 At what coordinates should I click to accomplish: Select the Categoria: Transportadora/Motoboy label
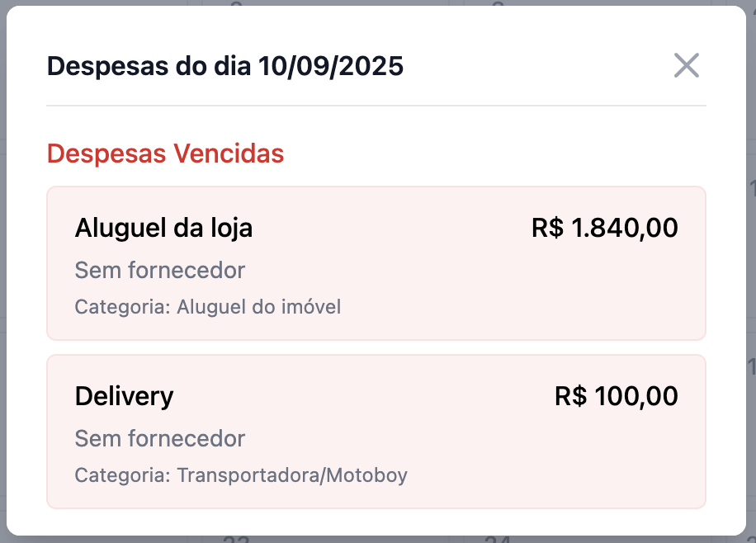[x=241, y=476]
